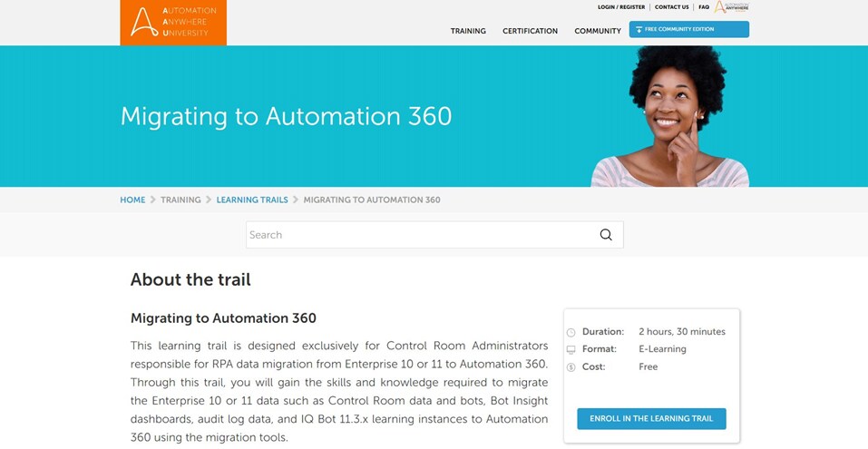
Task: Click the Free Community Edition button
Action: tap(688, 29)
